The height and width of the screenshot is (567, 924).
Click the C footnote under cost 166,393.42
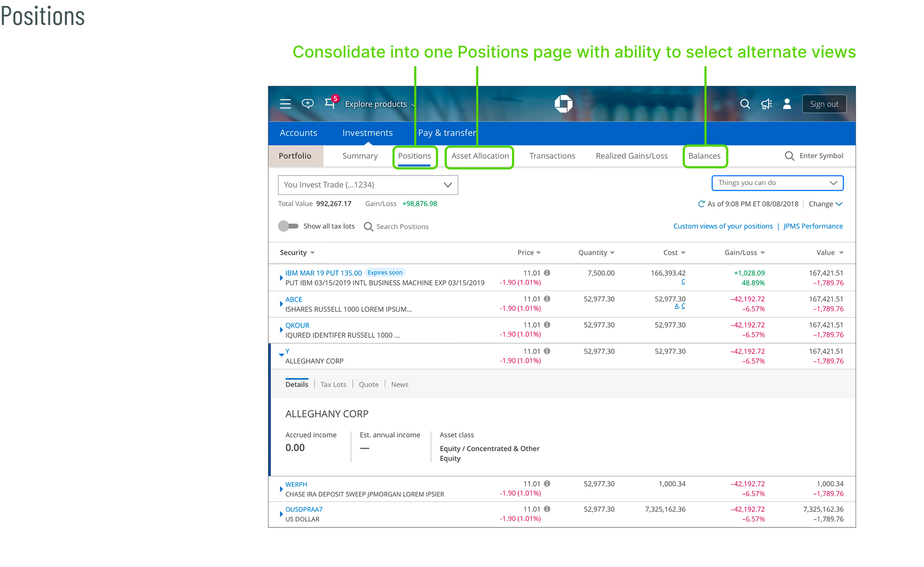point(683,281)
